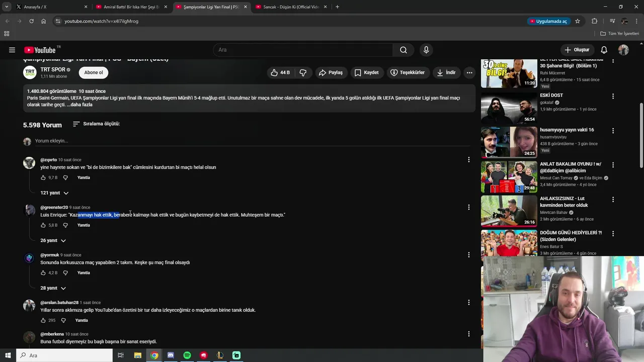This screenshot has height=362, width=644.
Task: Open options for ESKİ DOST video
Action: click(x=613, y=96)
